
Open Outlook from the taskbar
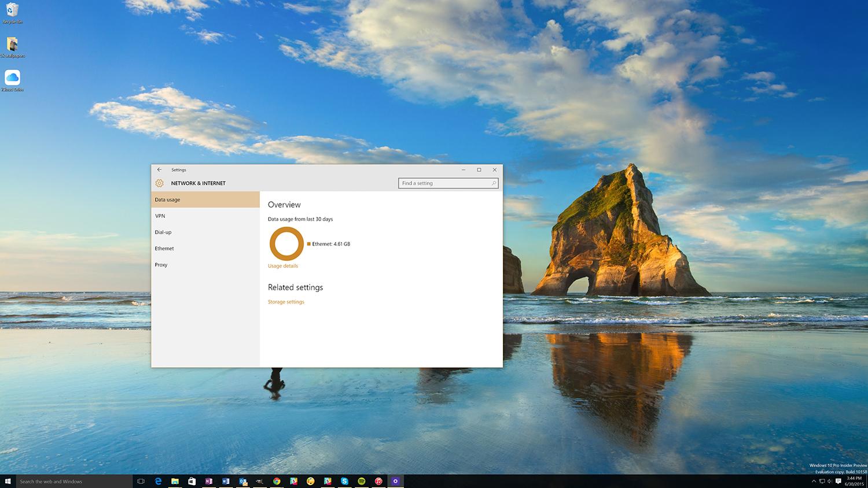pyautogui.click(x=243, y=481)
